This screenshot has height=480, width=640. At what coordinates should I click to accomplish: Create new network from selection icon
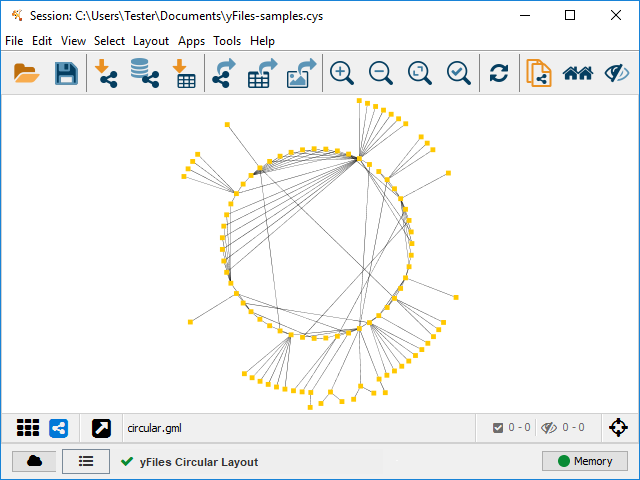click(539, 73)
